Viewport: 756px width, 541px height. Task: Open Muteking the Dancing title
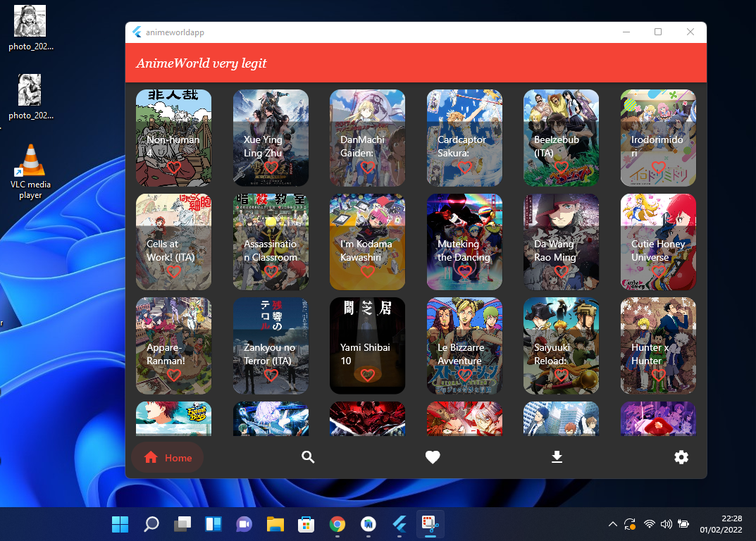point(464,250)
